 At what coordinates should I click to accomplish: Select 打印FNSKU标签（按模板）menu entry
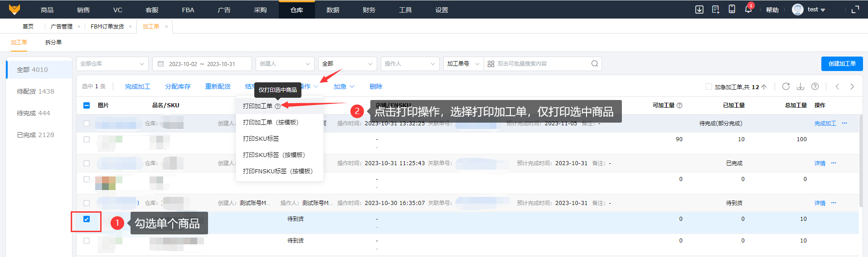pyautogui.click(x=280, y=171)
